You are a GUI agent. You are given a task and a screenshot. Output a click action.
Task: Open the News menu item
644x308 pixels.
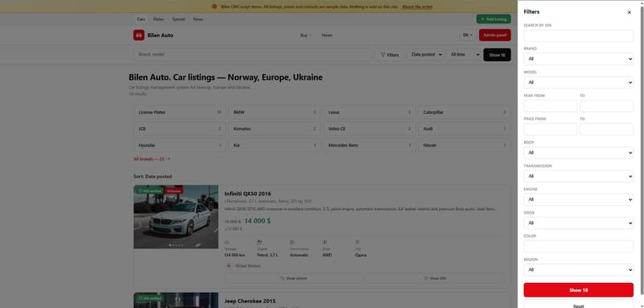[x=327, y=35]
